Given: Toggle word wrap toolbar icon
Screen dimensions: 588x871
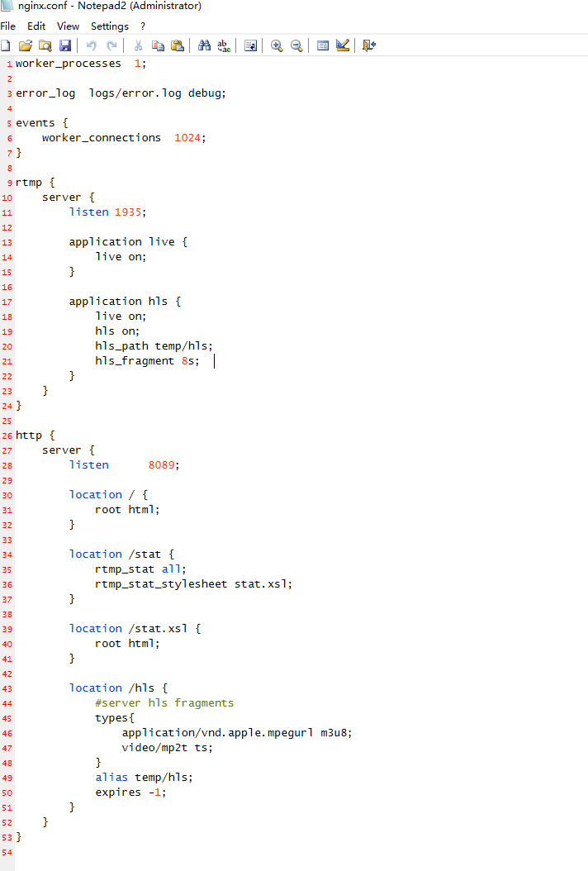Looking at the screenshot, I should pyautogui.click(x=250, y=45).
